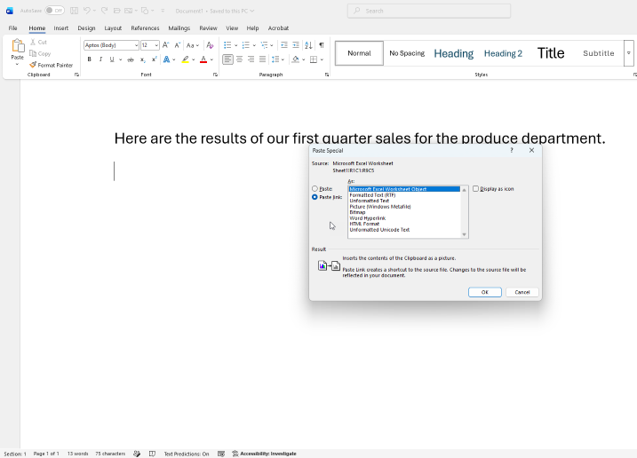This screenshot has width=637, height=458.
Task: Apply subscript formatting
Action: click(143, 60)
